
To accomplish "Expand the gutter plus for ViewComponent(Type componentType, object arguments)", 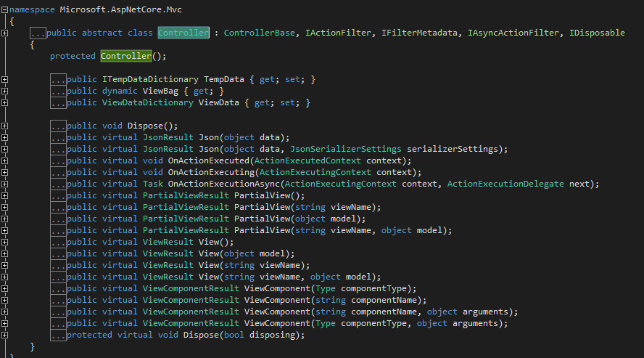I will 4,323.
